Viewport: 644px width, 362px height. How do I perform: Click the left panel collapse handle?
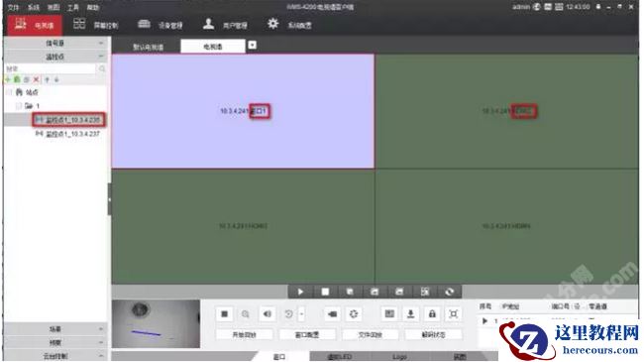[x=109, y=199]
